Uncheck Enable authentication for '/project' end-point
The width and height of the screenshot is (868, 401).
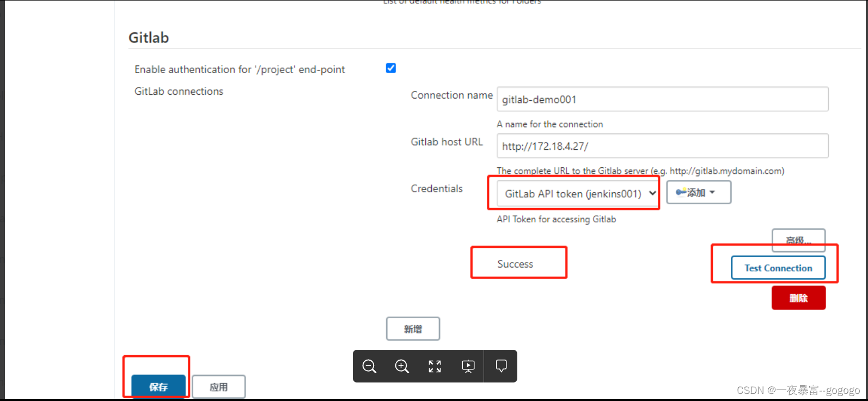click(391, 68)
